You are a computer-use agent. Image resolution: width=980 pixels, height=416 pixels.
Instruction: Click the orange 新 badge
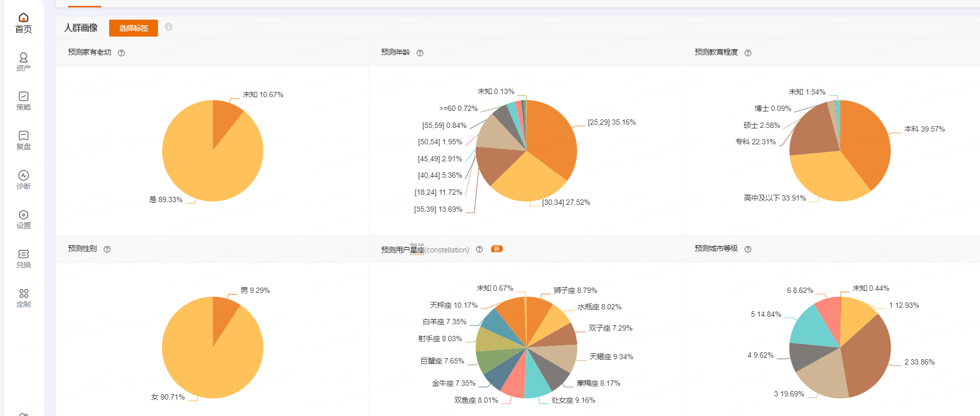(x=497, y=249)
